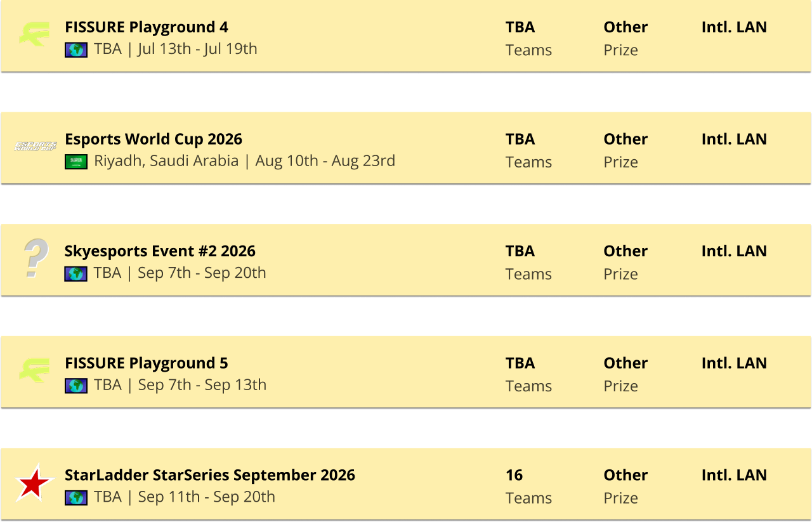812x522 pixels.
Task: Click Riyadh, Saudi Arabia location text
Action: (166, 161)
